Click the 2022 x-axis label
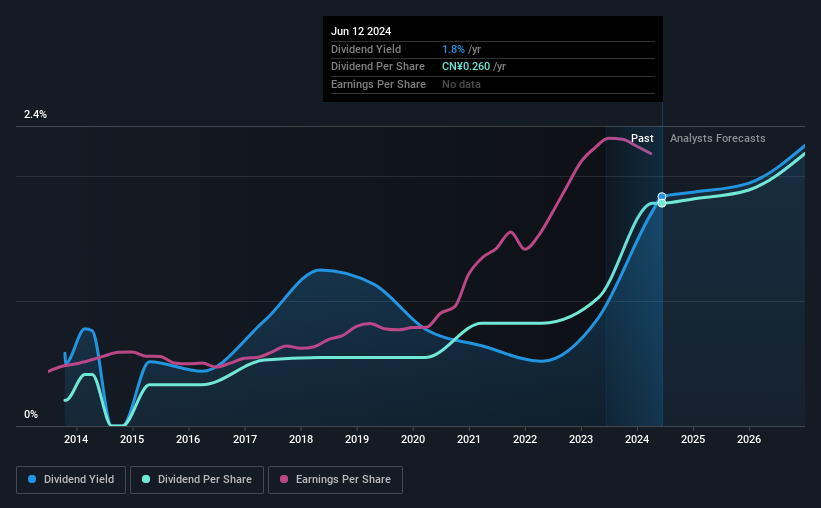821x508 pixels. coord(525,439)
